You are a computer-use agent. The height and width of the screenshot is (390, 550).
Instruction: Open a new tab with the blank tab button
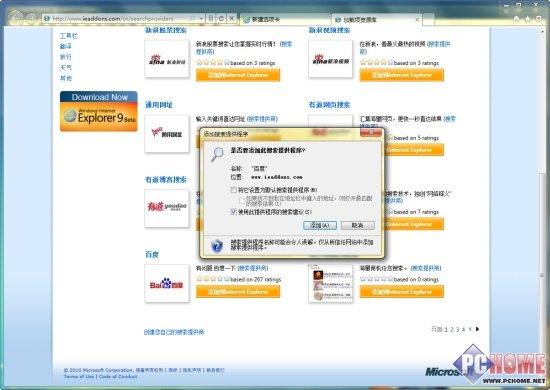(x=429, y=20)
